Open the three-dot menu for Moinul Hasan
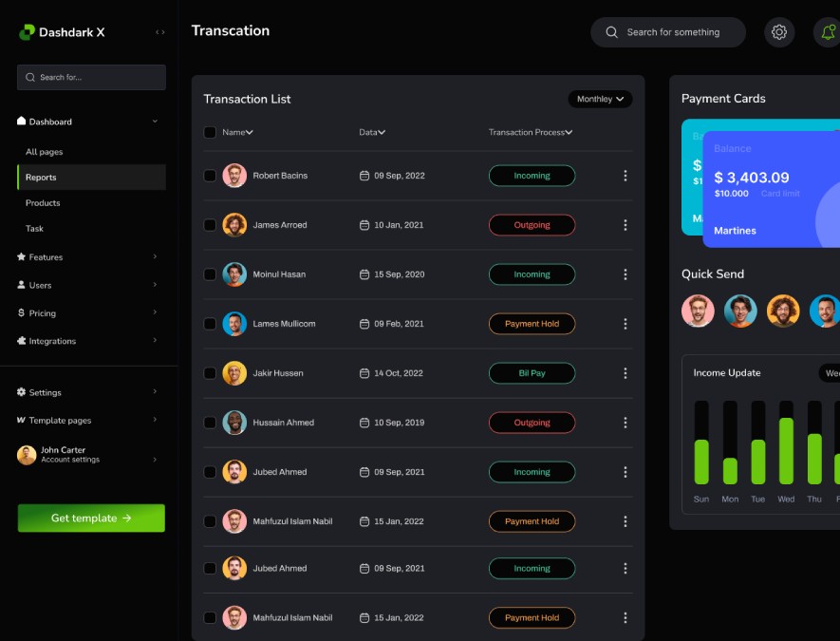The image size is (840, 641). click(x=625, y=274)
